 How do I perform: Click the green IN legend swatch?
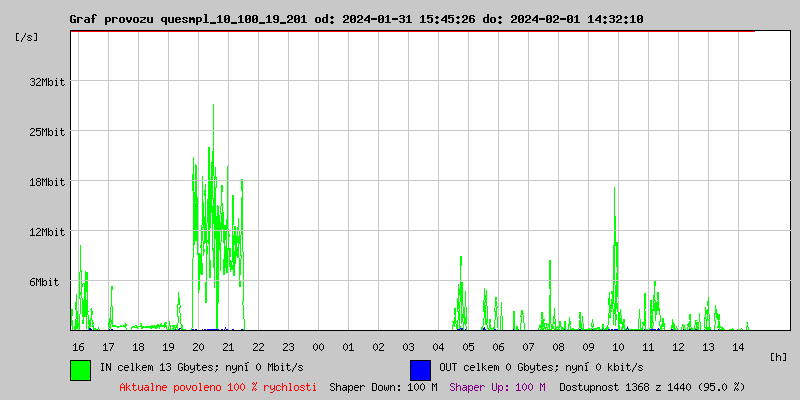[x=80, y=369]
